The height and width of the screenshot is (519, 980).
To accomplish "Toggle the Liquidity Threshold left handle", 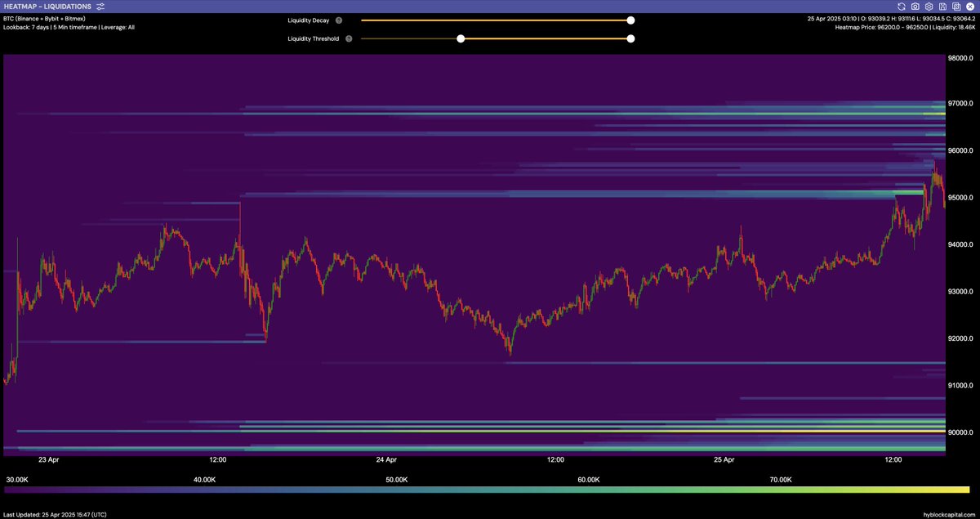I will pos(461,38).
